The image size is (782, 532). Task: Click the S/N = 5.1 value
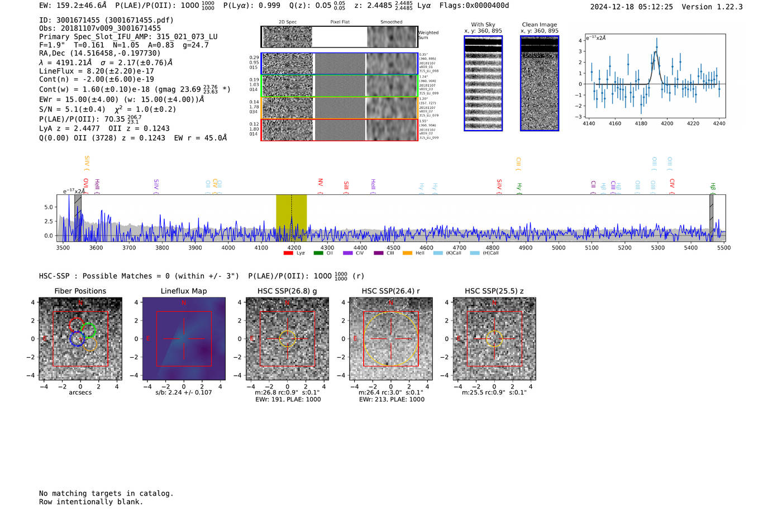(72, 109)
